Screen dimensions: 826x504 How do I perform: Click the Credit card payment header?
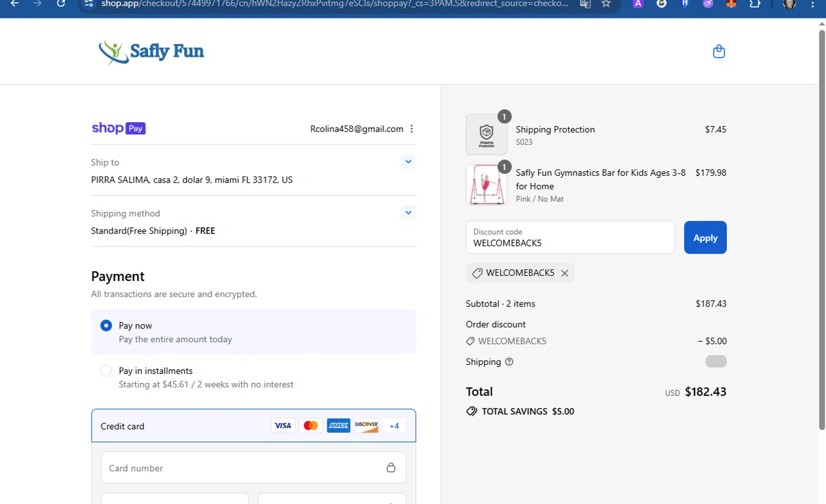point(253,426)
